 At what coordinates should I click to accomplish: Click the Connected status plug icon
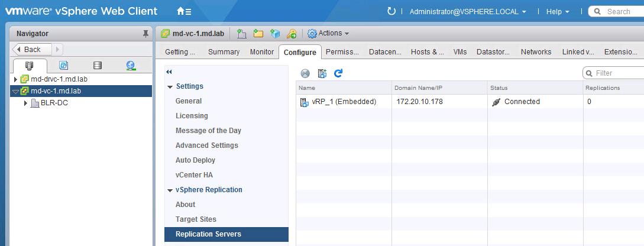point(496,102)
